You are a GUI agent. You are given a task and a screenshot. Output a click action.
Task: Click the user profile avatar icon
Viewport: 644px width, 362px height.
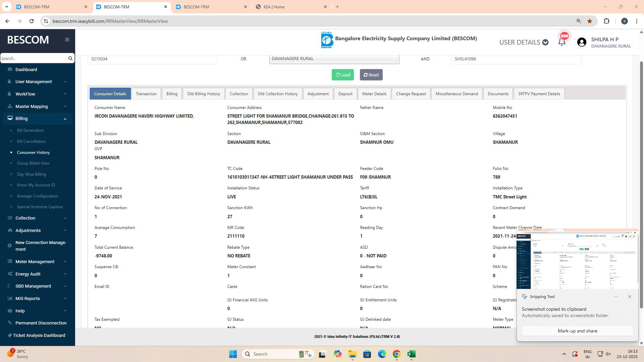582,42
